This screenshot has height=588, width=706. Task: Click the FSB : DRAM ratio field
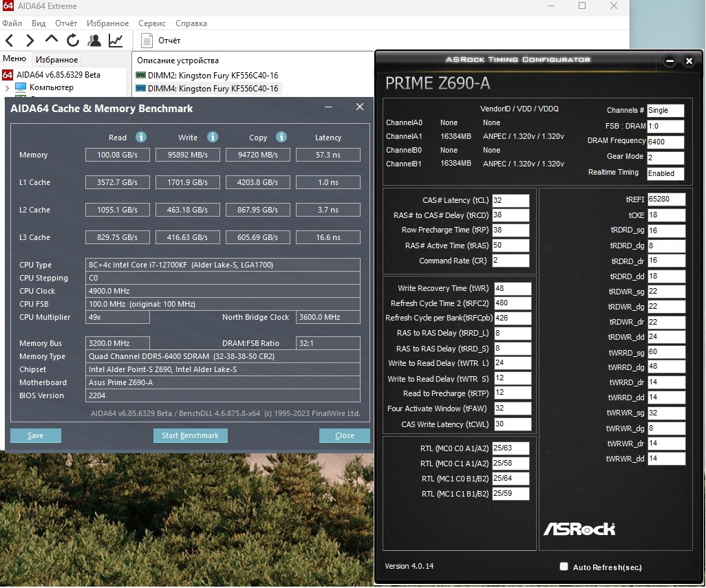[665, 127]
